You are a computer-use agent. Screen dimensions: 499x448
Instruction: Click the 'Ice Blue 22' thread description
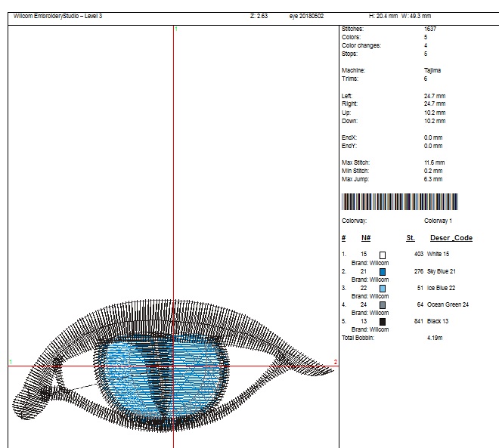(x=441, y=288)
